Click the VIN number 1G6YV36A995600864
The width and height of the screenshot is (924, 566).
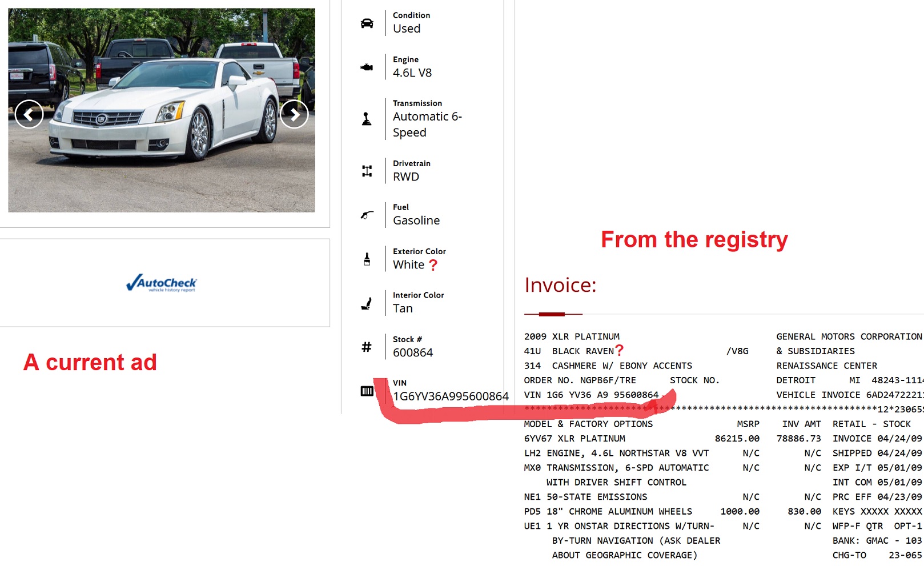pyautogui.click(x=451, y=396)
